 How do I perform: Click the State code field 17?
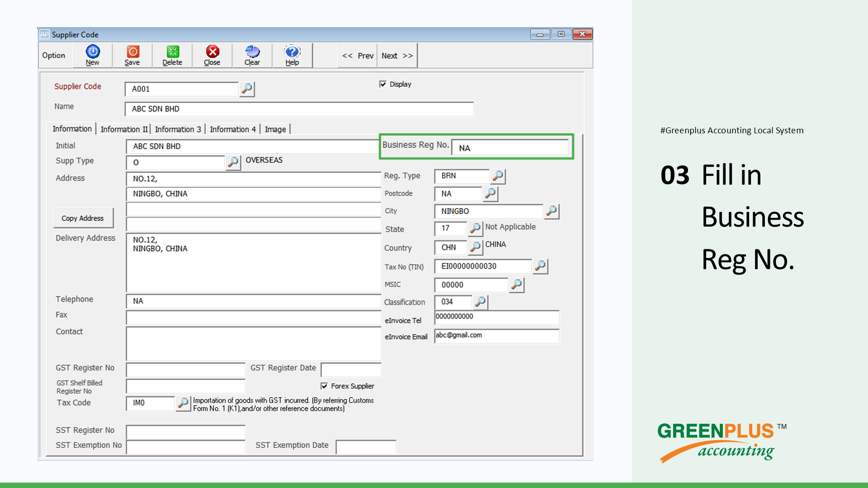[451, 229]
